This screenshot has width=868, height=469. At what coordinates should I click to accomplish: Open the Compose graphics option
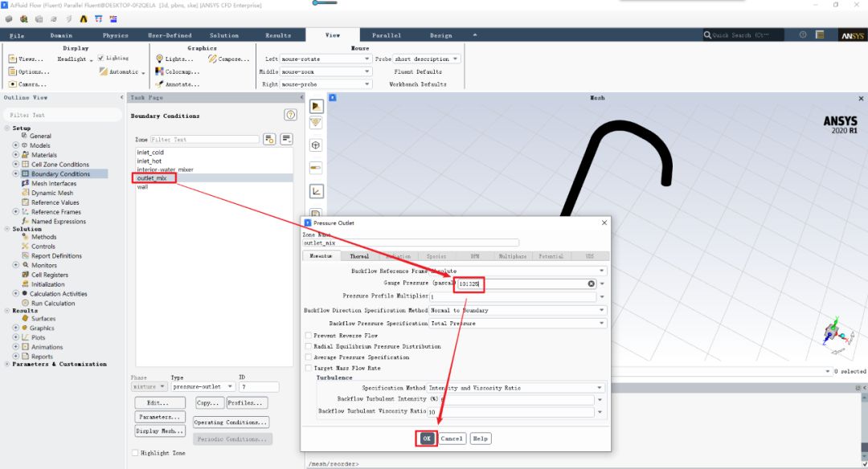click(228, 59)
